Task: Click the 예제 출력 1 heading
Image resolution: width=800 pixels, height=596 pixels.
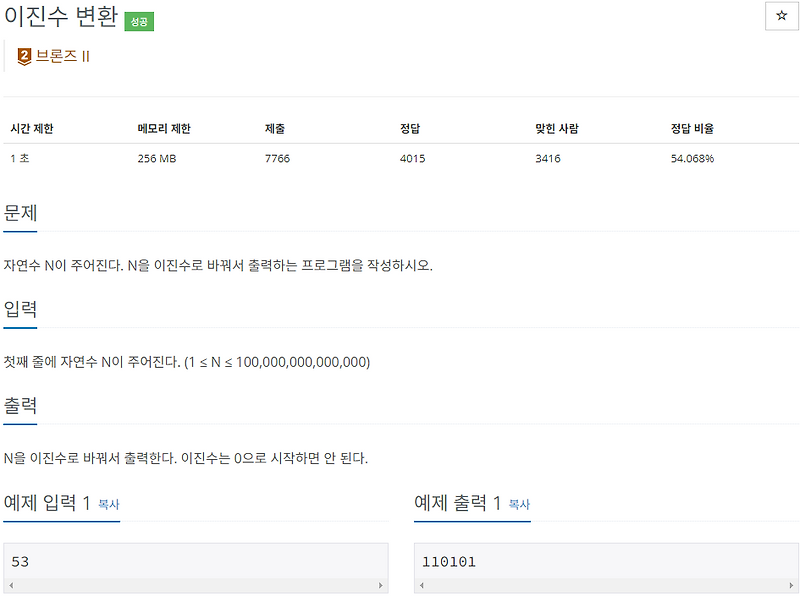Action: click(458, 503)
